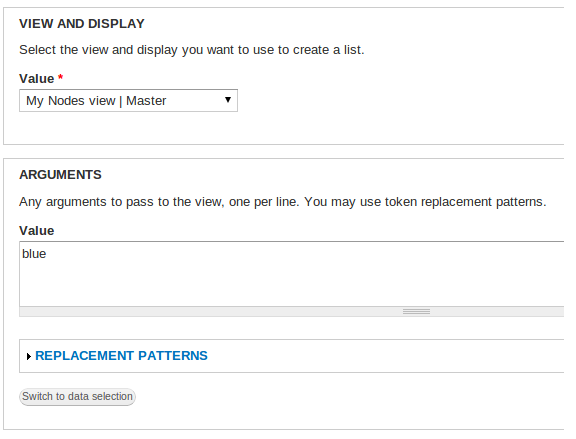Click inside the arguments Value textarea
The height and width of the screenshot is (439, 576).
[292, 274]
